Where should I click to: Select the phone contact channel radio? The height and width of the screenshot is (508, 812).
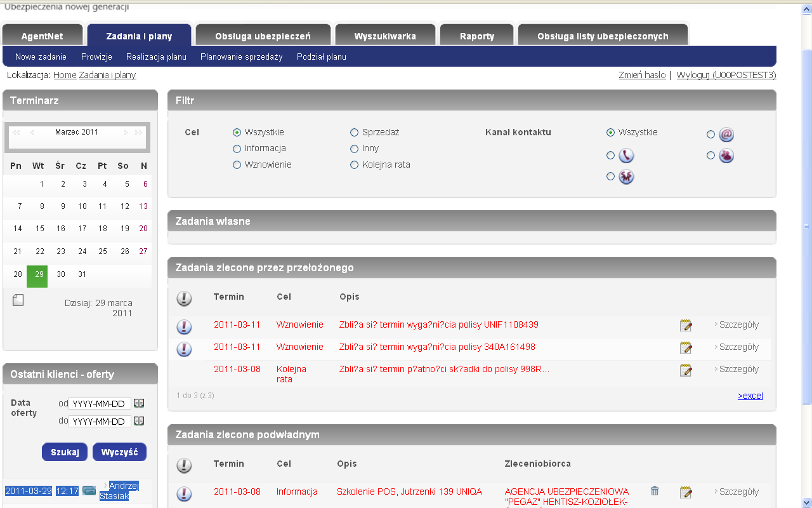[x=610, y=156]
